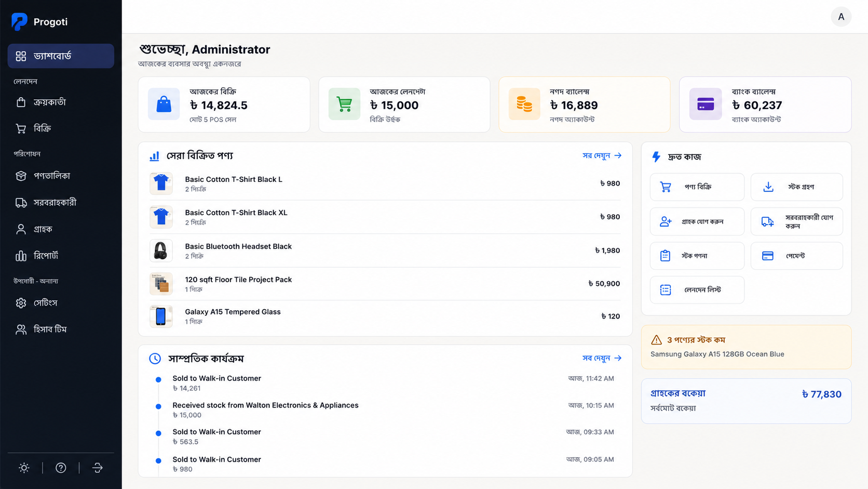Click the Progoti logo icon
Viewport: 868px width, 489px height.
pyautogui.click(x=19, y=21)
